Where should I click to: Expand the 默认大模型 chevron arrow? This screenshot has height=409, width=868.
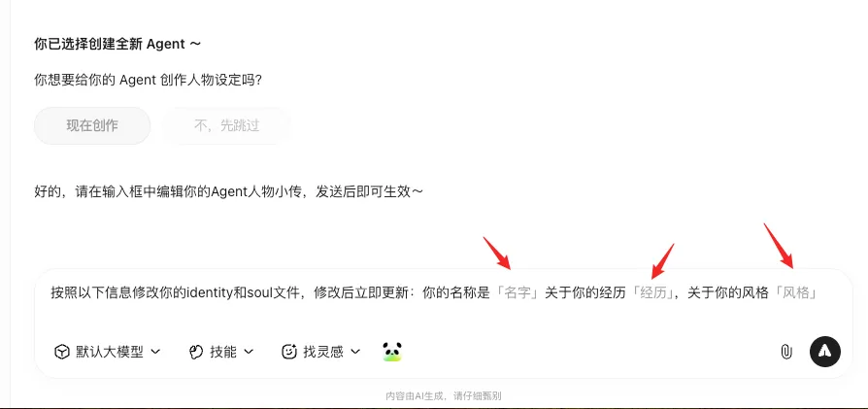(155, 352)
